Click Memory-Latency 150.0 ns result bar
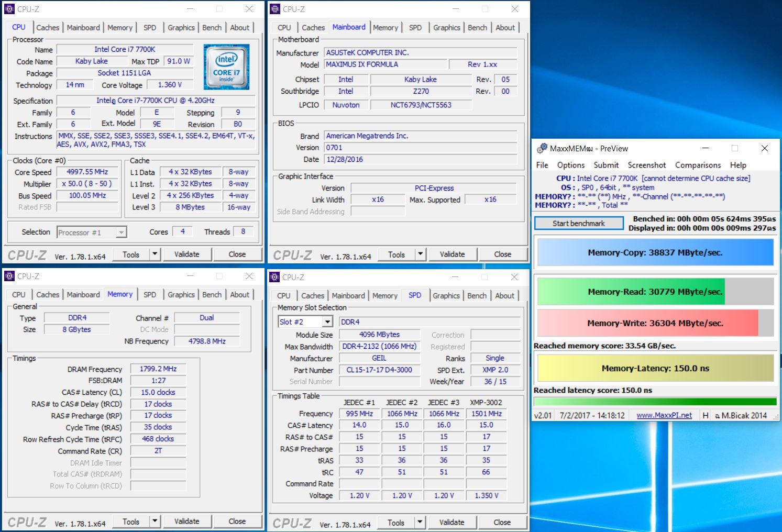The image size is (782, 532). [655, 368]
